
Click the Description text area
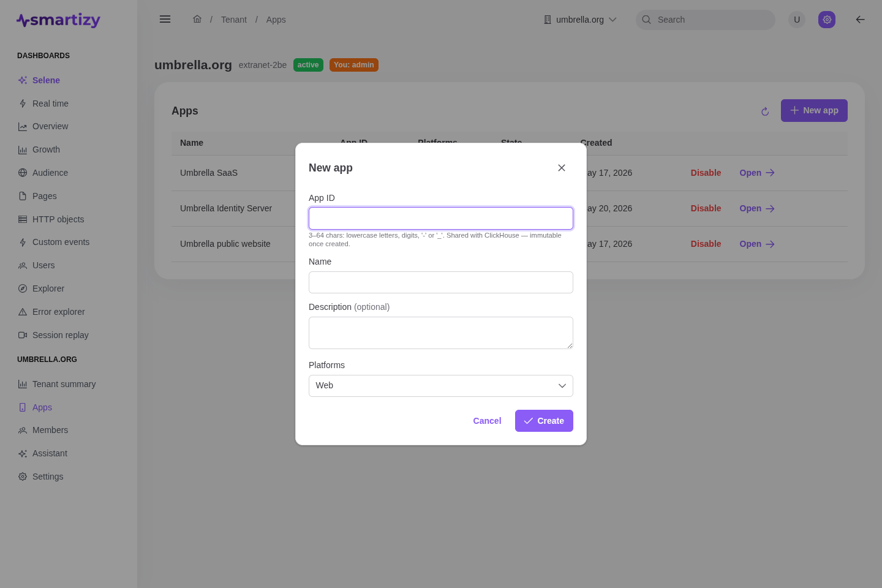click(x=441, y=333)
